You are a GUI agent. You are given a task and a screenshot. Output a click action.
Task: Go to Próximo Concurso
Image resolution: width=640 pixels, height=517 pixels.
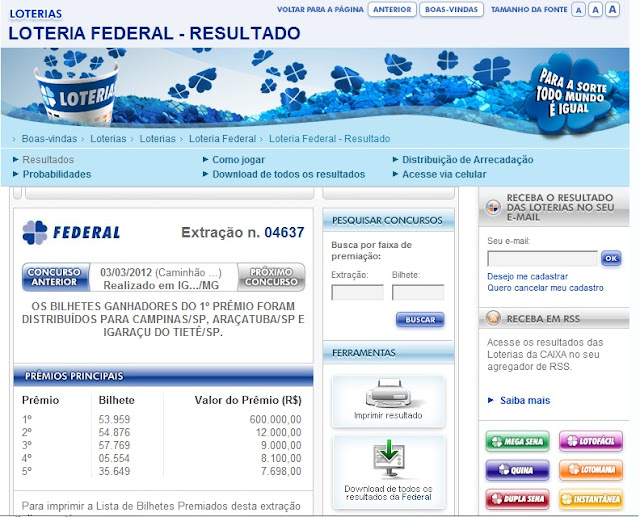coord(271,277)
